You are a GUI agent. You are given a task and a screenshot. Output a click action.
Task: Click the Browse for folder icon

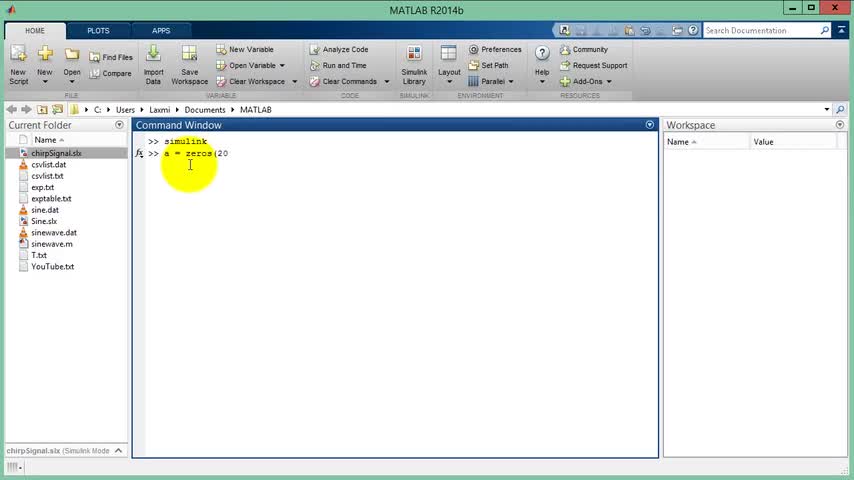tap(57, 110)
